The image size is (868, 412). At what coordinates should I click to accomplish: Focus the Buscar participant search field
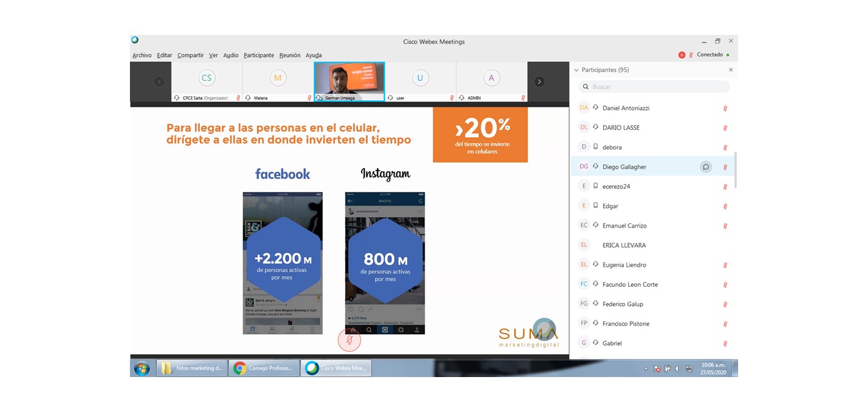(653, 86)
